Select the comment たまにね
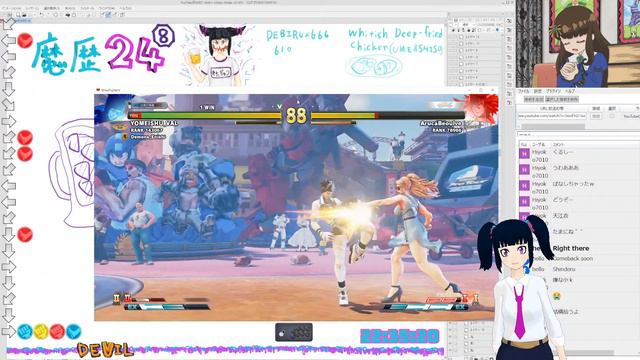 coord(567,231)
